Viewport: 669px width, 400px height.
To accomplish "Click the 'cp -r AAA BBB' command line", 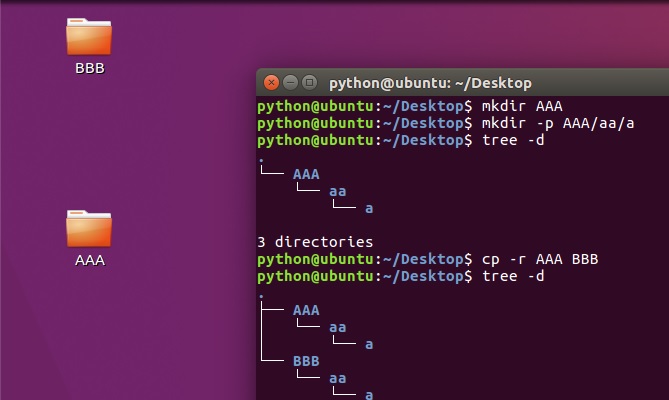I will point(428,259).
